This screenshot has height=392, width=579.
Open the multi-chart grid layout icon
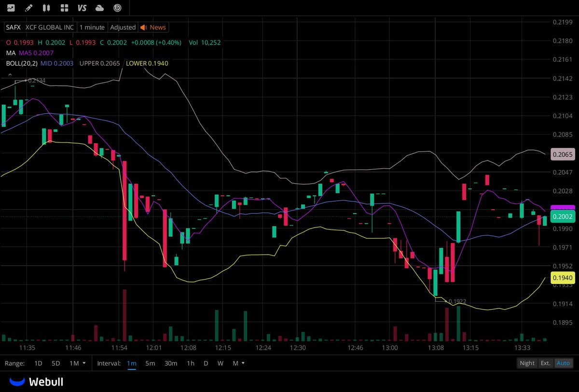click(x=64, y=8)
